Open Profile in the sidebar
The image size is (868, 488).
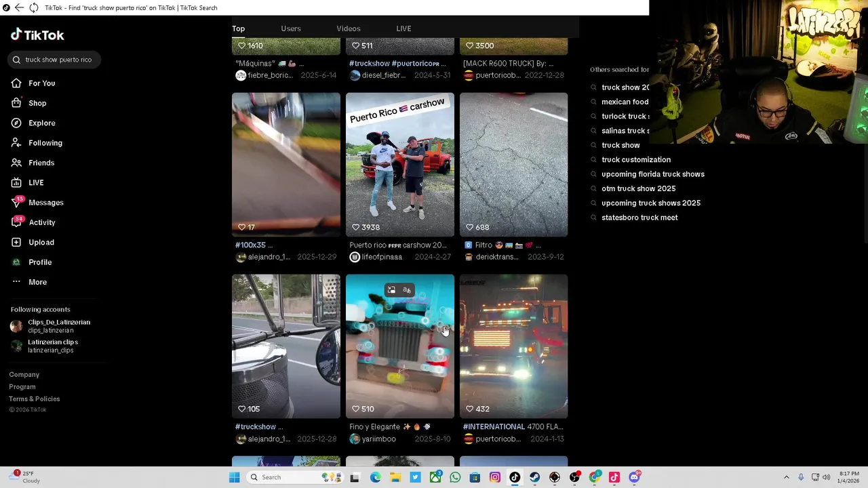click(x=31, y=262)
